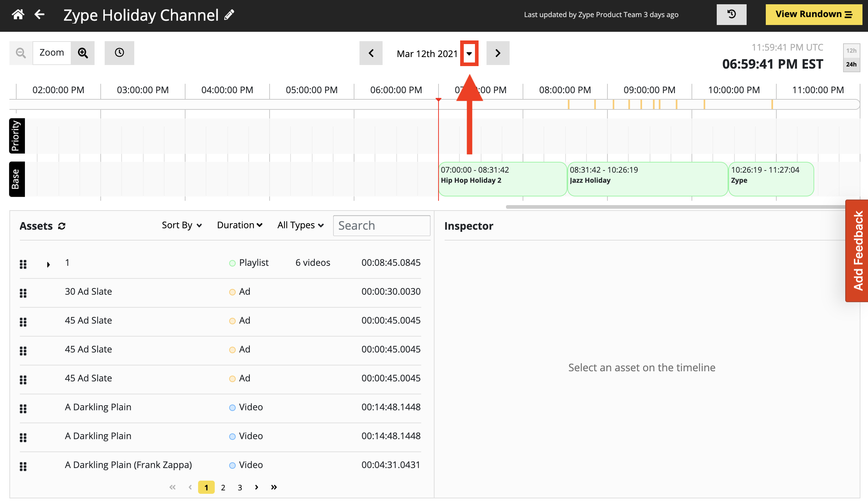Click the red playhead marker
The width and height of the screenshot is (868, 502).
[x=439, y=100]
